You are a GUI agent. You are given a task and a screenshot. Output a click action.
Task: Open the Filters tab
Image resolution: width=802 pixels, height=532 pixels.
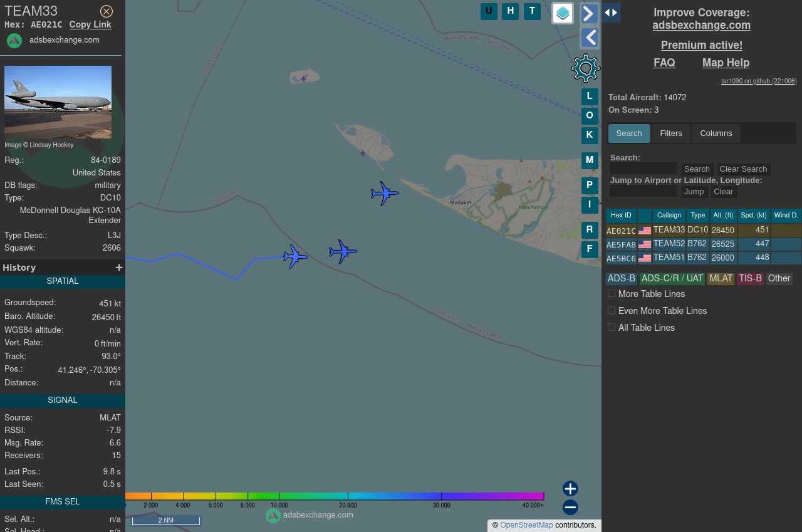click(671, 133)
